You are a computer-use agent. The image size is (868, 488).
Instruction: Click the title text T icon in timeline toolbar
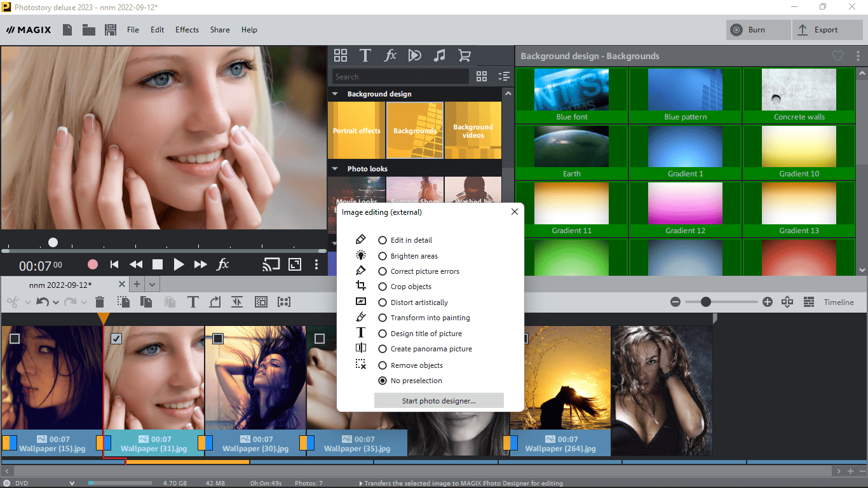[193, 302]
